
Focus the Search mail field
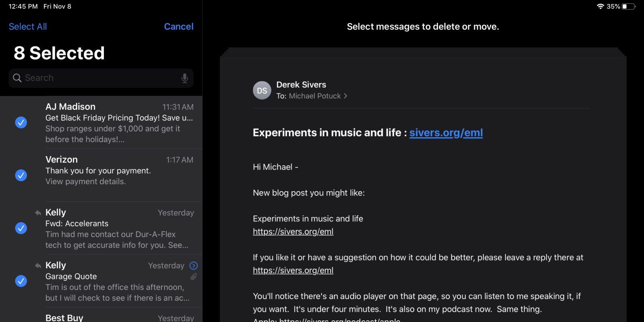101,78
